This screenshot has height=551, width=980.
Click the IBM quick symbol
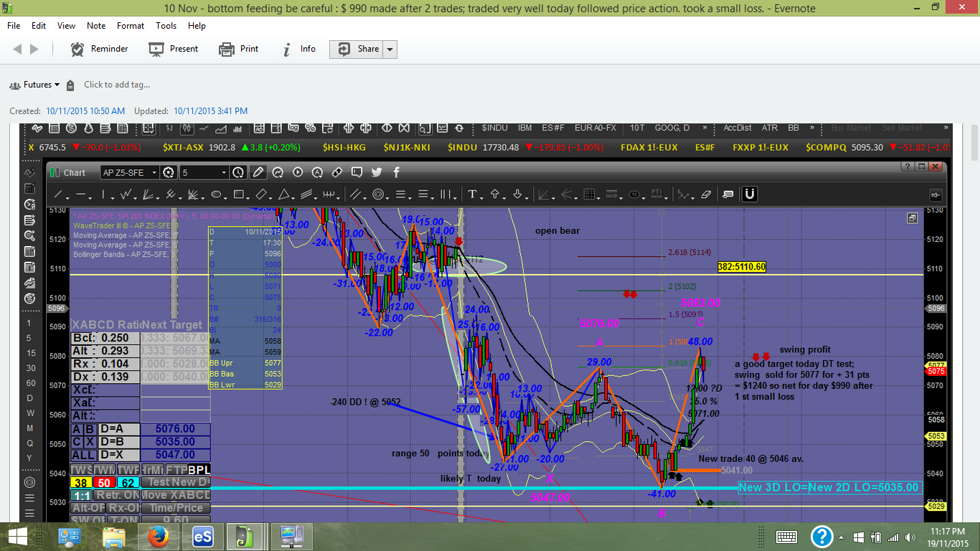tap(525, 128)
